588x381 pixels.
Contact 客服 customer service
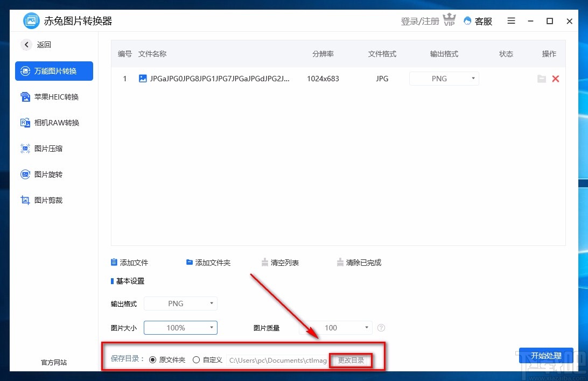pyautogui.click(x=477, y=22)
